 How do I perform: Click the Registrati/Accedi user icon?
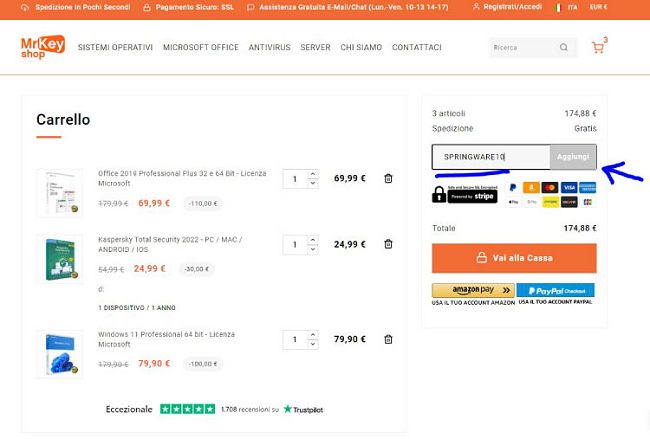point(476,7)
